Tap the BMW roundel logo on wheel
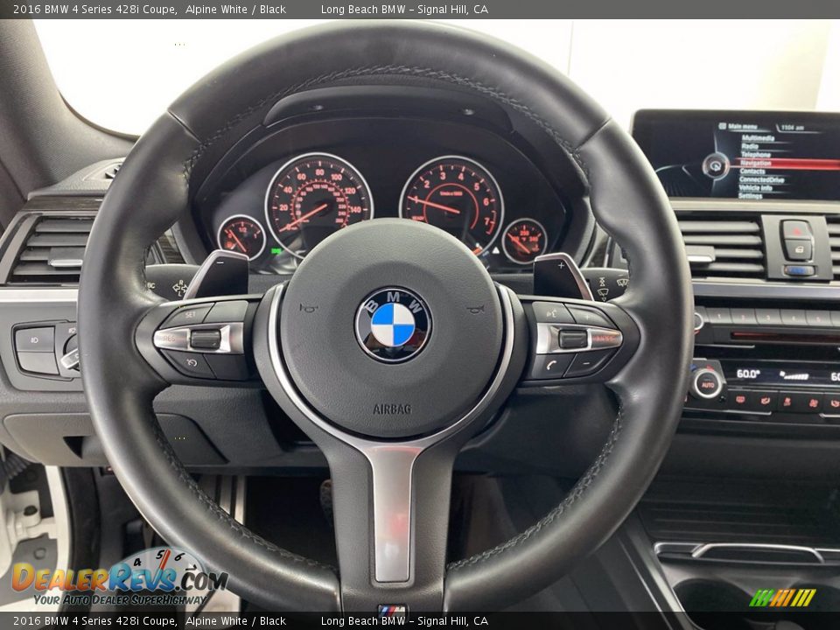The height and width of the screenshot is (630, 840). tap(393, 325)
